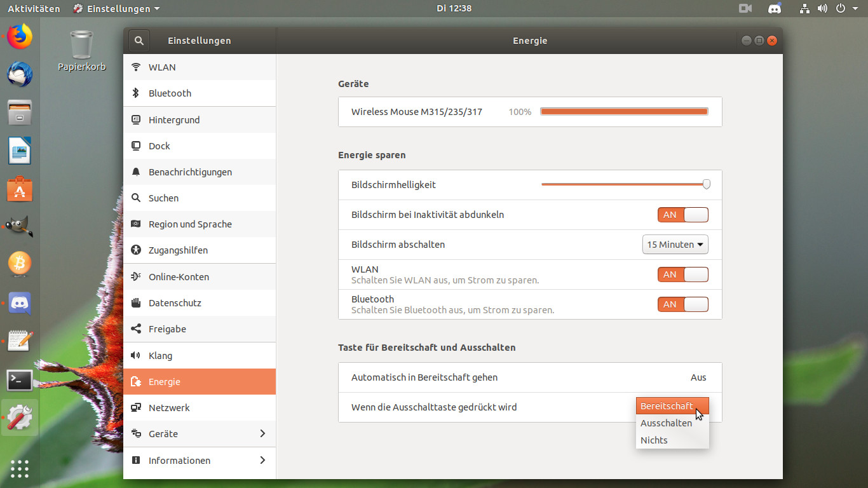Choose Ausschalten in the power button menu
868x488 pixels.
click(x=672, y=423)
